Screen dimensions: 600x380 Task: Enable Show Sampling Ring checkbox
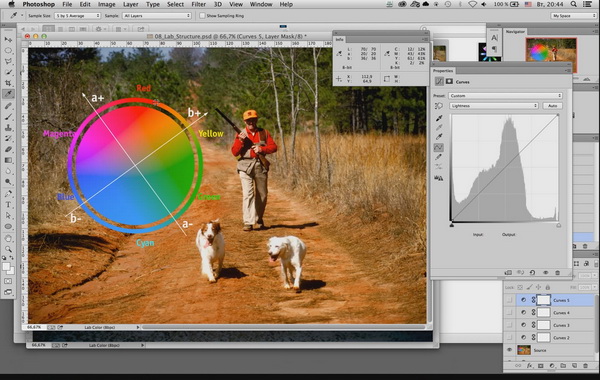(x=202, y=16)
